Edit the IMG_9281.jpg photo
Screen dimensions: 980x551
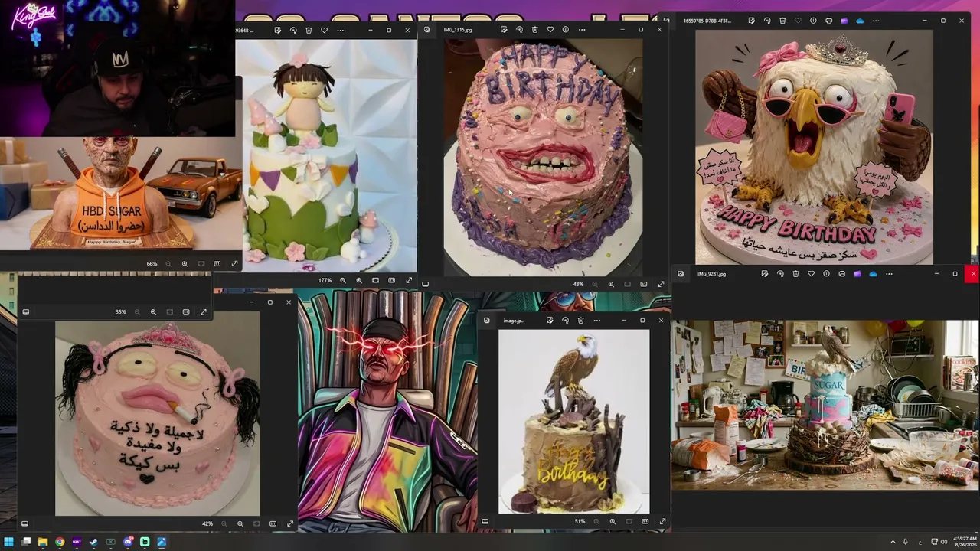click(x=765, y=274)
